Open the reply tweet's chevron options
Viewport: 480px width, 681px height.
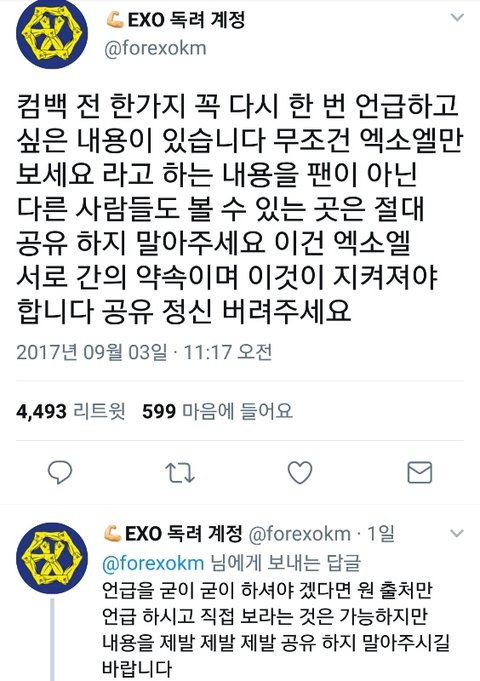click(x=457, y=533)
